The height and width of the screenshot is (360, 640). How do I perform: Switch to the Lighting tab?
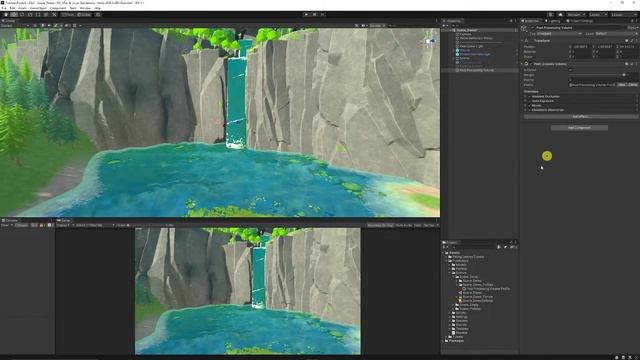(x=553, y=21)
